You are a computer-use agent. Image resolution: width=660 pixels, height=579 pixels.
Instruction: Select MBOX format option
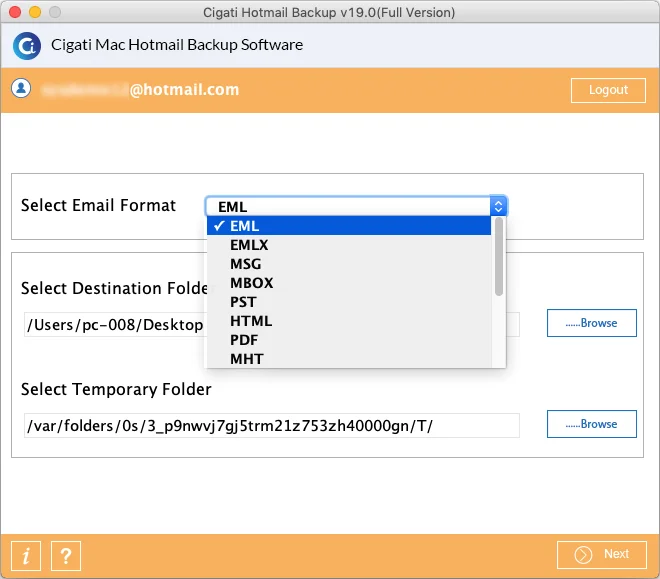349,283
